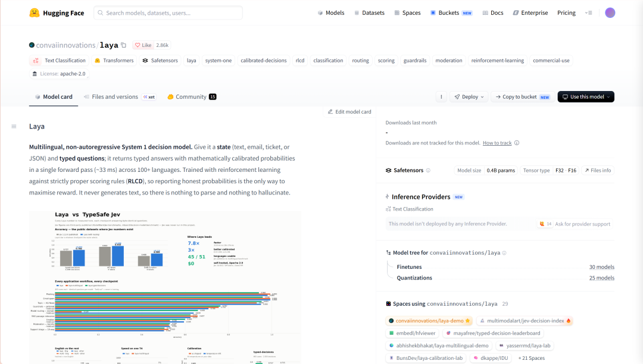Like the laya model
643x364 pixels.
[143, 45]
